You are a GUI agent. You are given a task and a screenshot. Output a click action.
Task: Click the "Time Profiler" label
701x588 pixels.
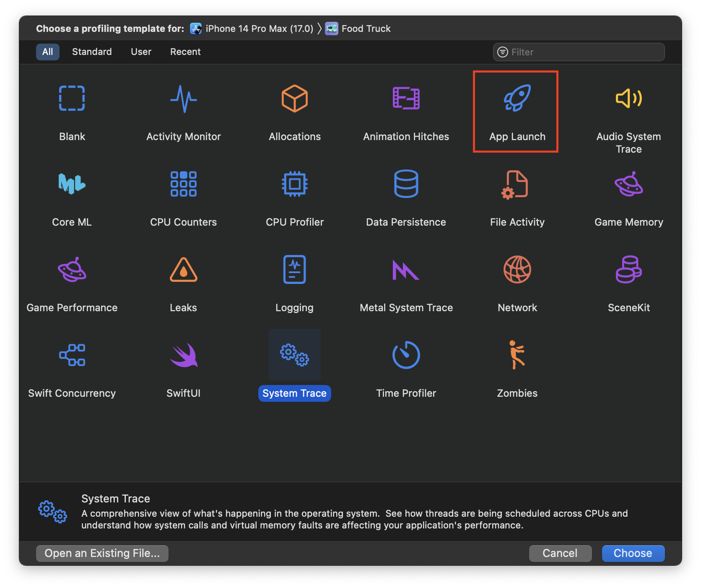tap(406, 393)
